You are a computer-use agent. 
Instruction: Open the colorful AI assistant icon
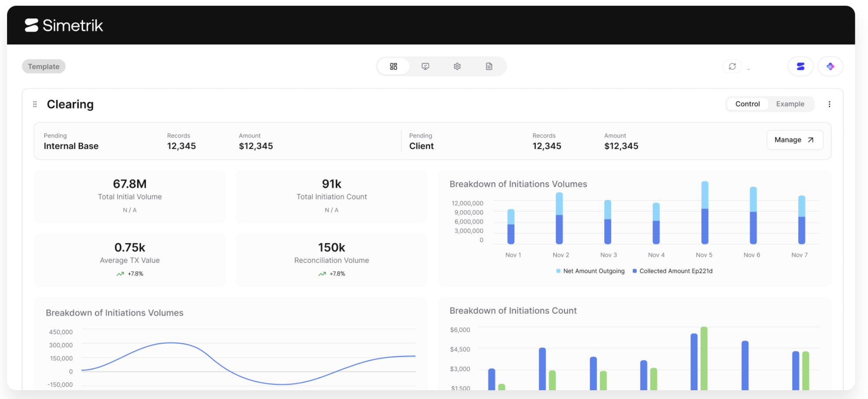[830, 66]
